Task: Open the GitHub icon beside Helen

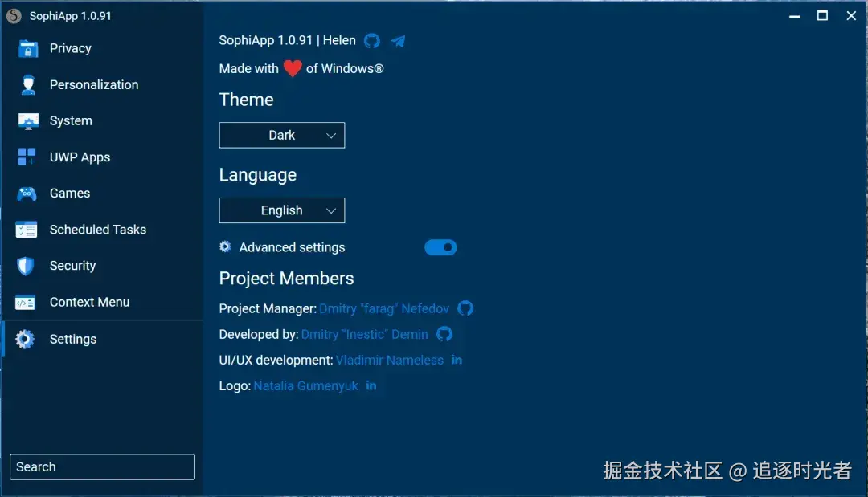Action: click(x=371, y=41)
